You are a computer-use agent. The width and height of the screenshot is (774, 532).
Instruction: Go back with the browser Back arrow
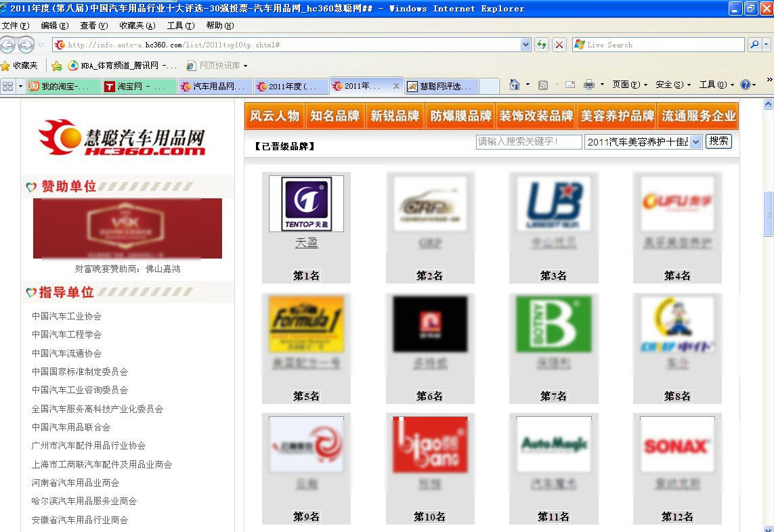click(x=7, y=45)
